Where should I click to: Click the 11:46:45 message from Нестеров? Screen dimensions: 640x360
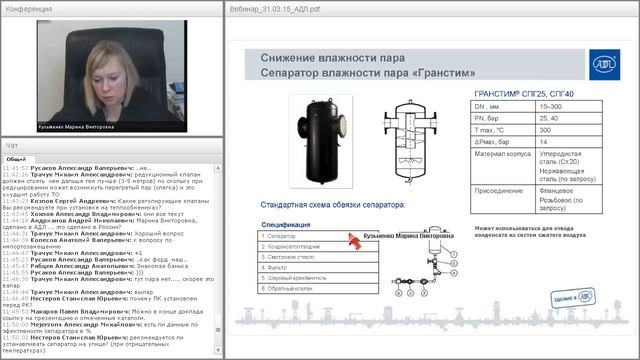pos(100,302)
